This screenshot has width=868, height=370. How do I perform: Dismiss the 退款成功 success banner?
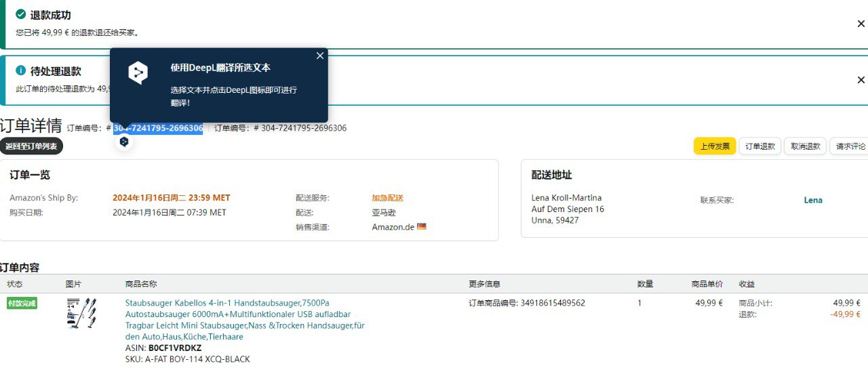click(x=861, y=24)
